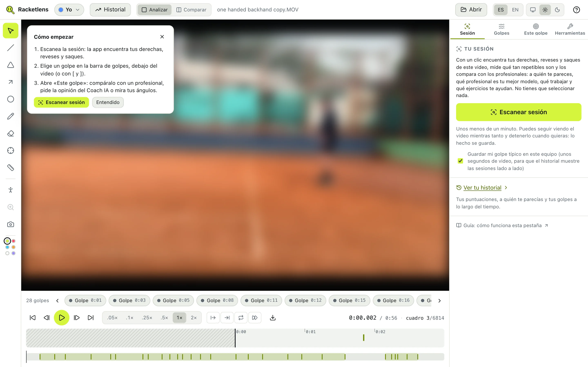Select the line drawing tool
Screen dimensions: 588x367
point(10,48)
